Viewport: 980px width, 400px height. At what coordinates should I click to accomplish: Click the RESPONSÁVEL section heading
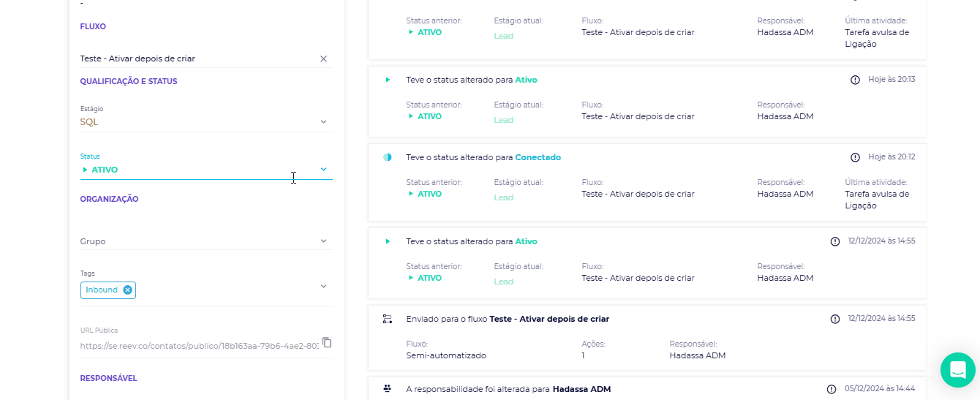click(x=109, y=378)
